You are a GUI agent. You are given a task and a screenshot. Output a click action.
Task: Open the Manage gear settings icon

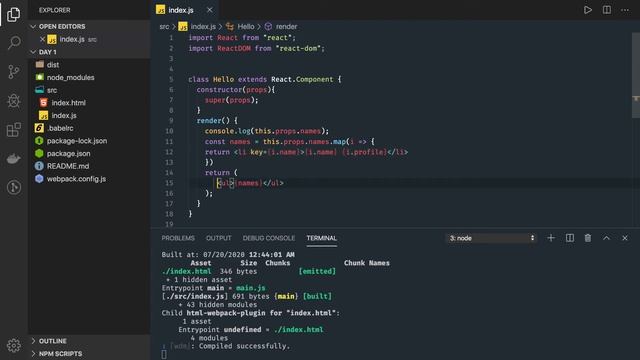click(13, 345)
